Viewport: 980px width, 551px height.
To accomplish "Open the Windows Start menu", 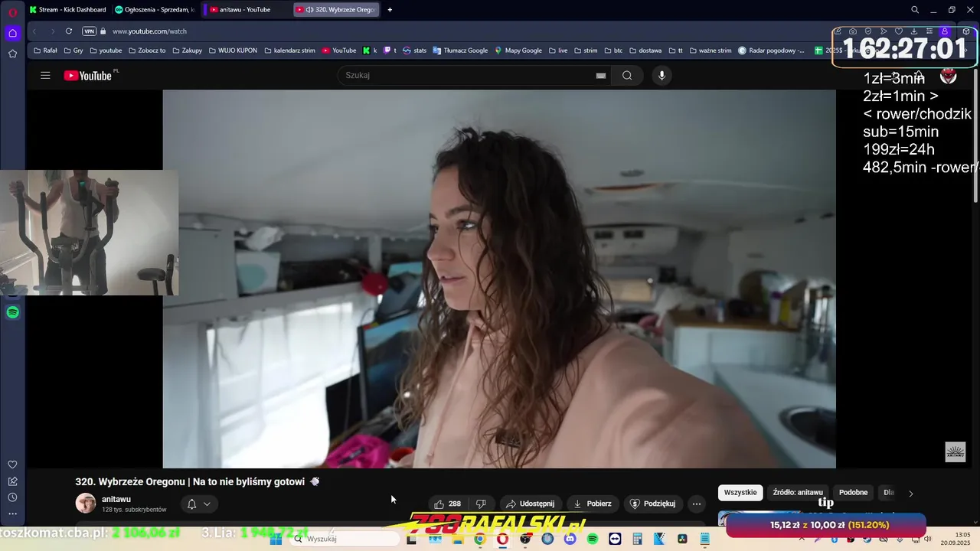I will coord(276,539).
